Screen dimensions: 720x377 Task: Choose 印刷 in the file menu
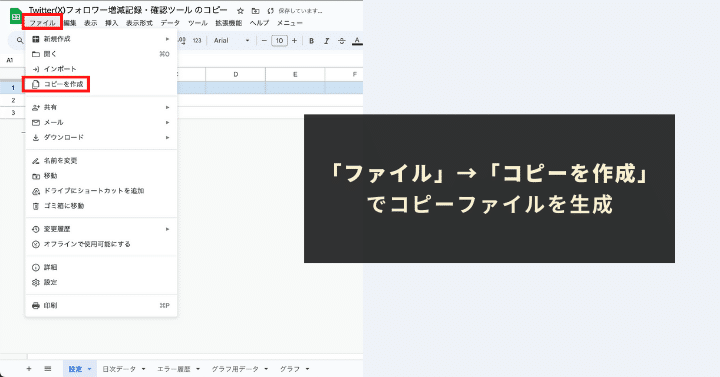[x=101, y=305]
